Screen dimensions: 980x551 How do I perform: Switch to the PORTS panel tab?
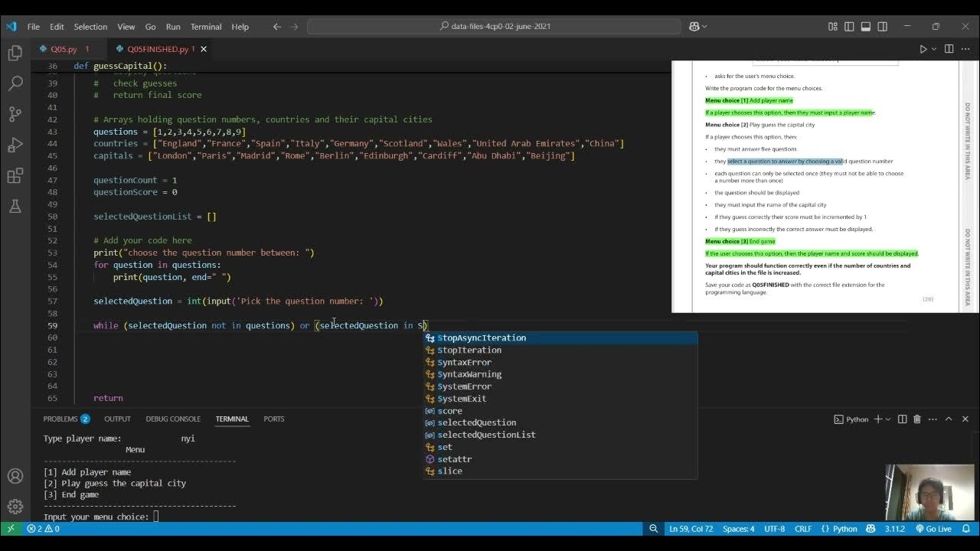tap(274, 419)
